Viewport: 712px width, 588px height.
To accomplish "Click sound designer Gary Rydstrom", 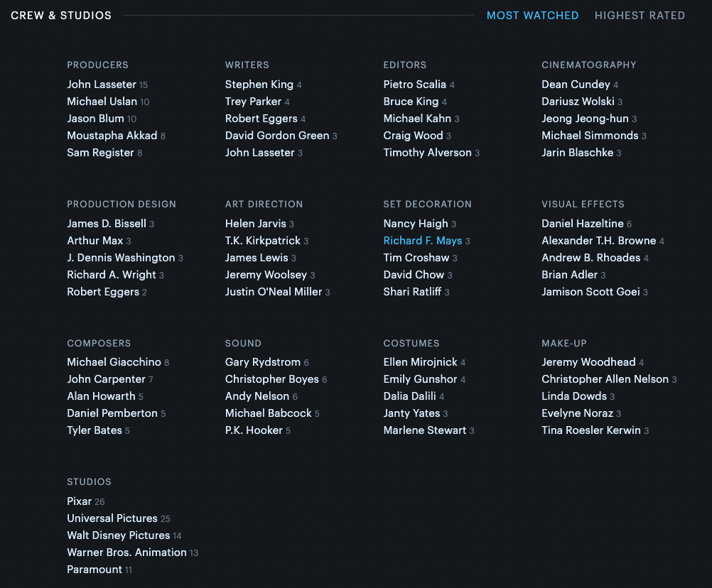I will (x=262, y=362).
